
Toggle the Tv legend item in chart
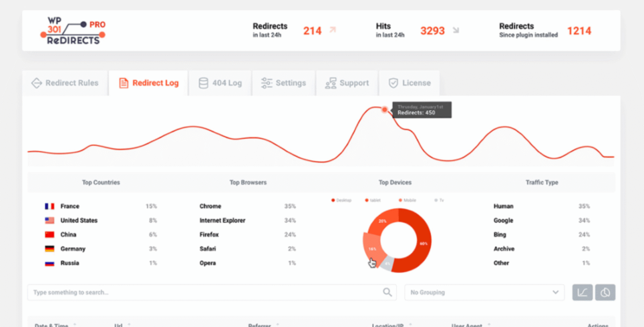tap(440, 200)
